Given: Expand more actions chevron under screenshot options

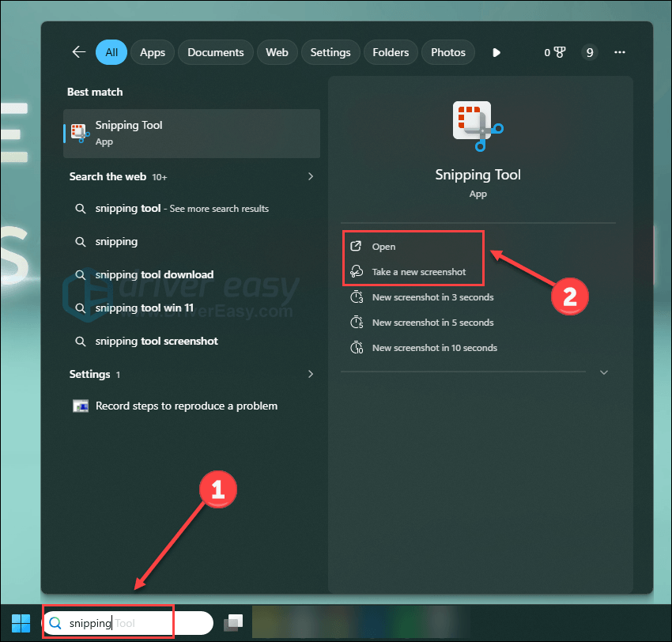Looking at the screenshot, I should coord(604,372).
